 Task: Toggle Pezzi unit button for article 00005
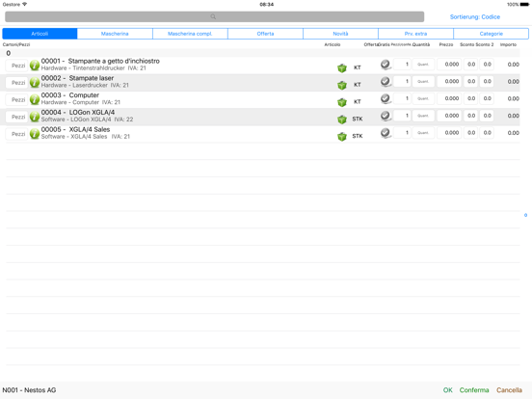pyautogui.click(x=17, y=134)
